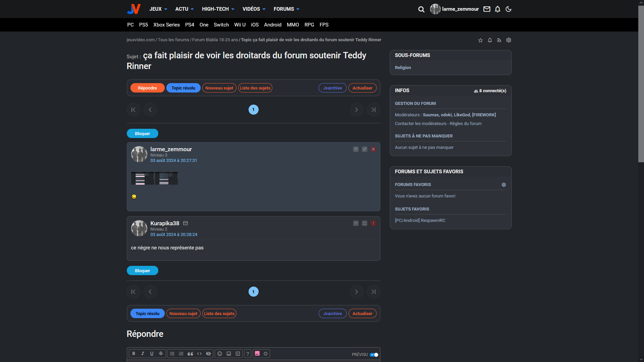Click top Actualiser button
Screen dimensions: 644x362
click(362, 88)
